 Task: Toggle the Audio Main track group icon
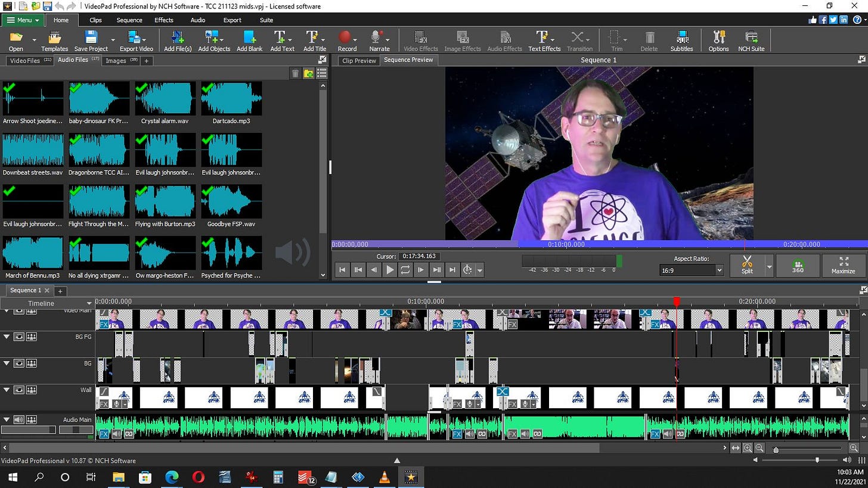31,419
